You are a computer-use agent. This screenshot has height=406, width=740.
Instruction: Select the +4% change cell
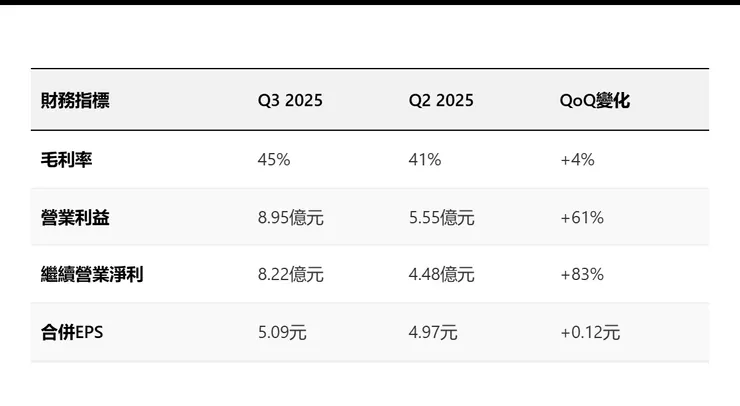[577, 159]
